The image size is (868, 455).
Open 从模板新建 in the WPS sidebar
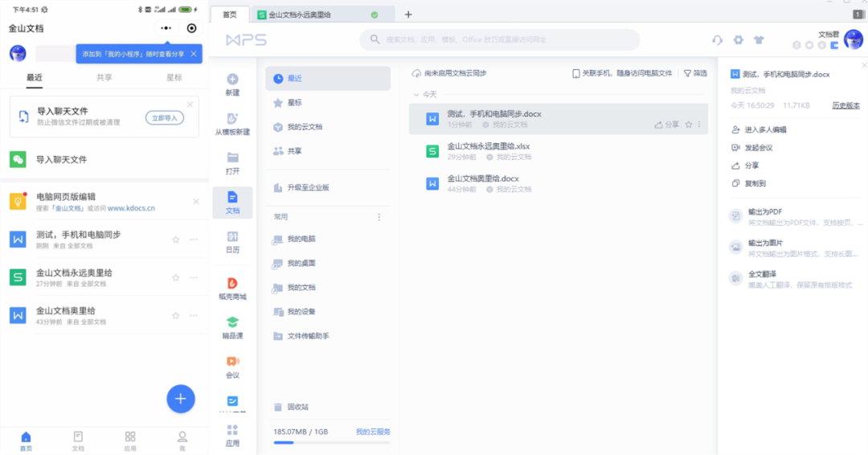click(x=232, y=124)
